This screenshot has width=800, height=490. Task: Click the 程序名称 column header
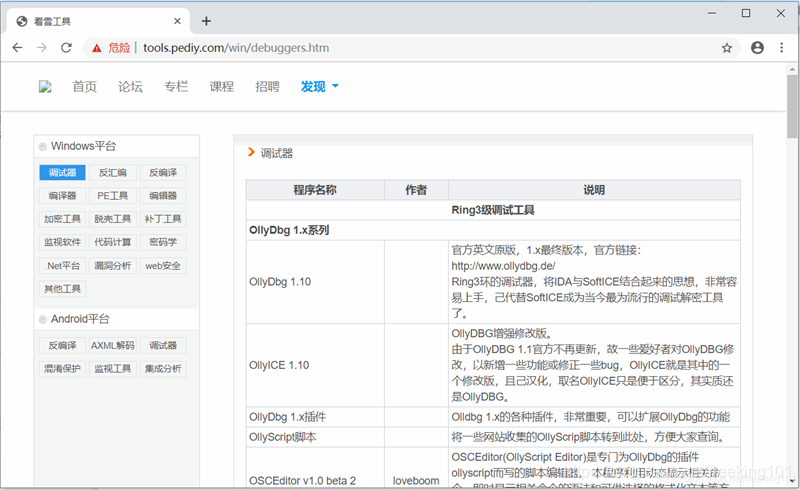(315, 190)
